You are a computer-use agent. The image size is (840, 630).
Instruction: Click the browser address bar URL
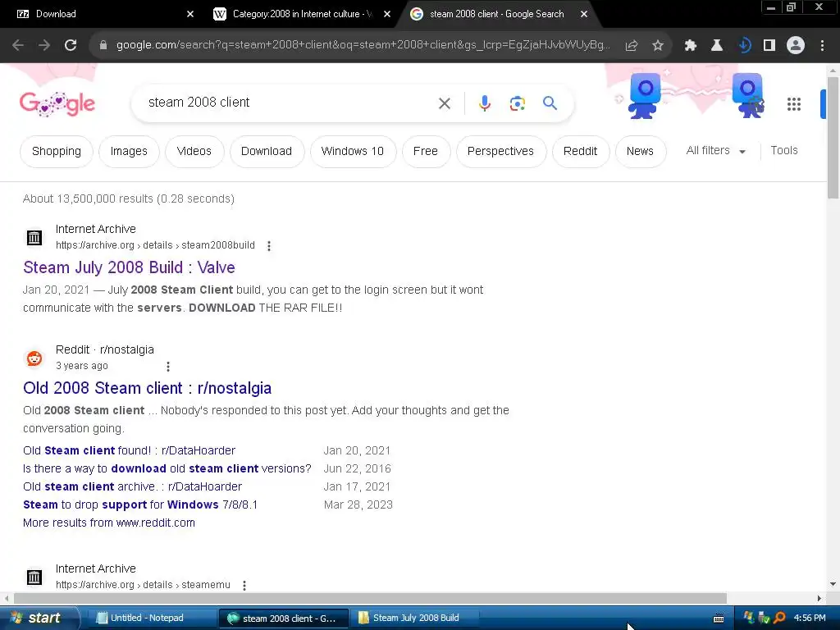point(363,45)
